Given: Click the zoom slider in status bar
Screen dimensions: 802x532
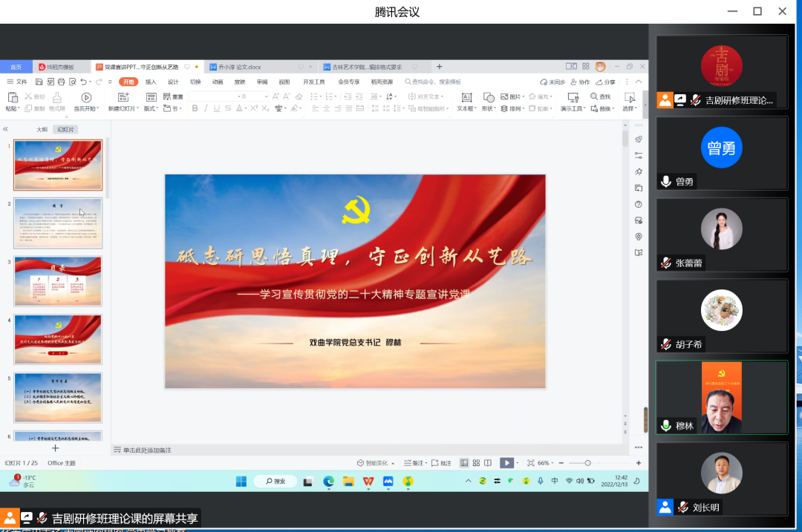Looking at the screenshot, I should [587, 463].
